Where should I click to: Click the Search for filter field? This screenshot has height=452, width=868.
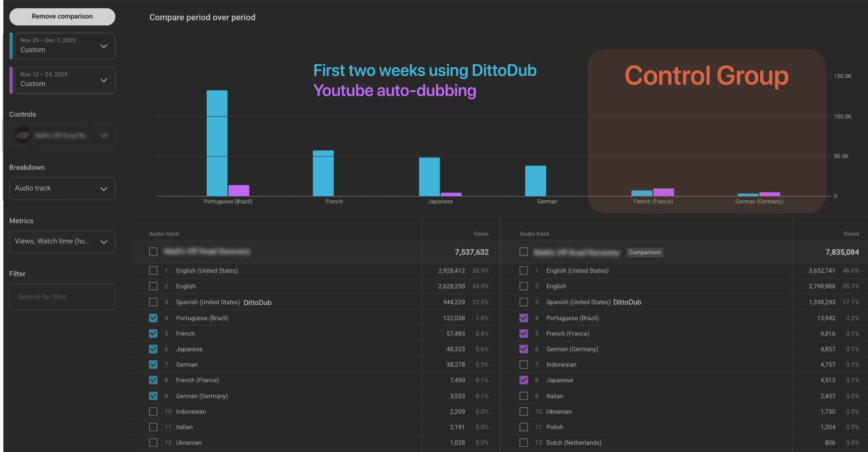coord(62,297)
